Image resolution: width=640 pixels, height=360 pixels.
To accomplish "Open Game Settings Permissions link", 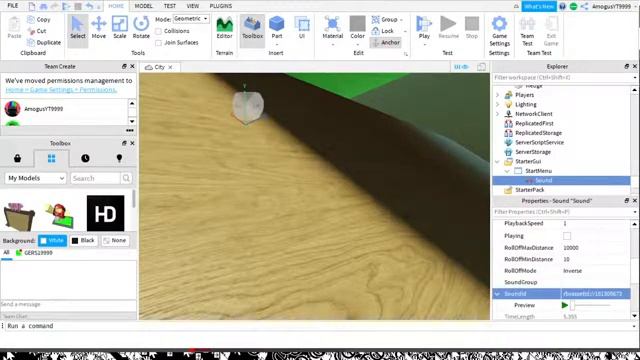I will tap(61, 89).
